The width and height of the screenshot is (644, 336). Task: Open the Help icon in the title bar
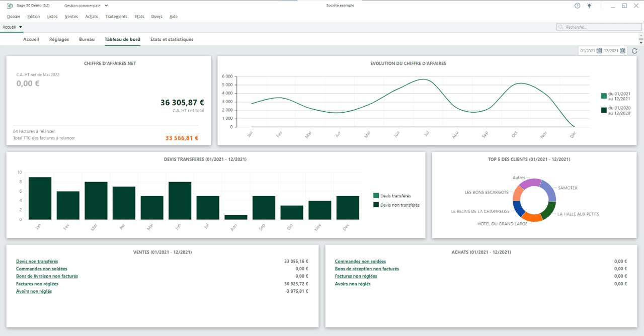tap(577, 6)
